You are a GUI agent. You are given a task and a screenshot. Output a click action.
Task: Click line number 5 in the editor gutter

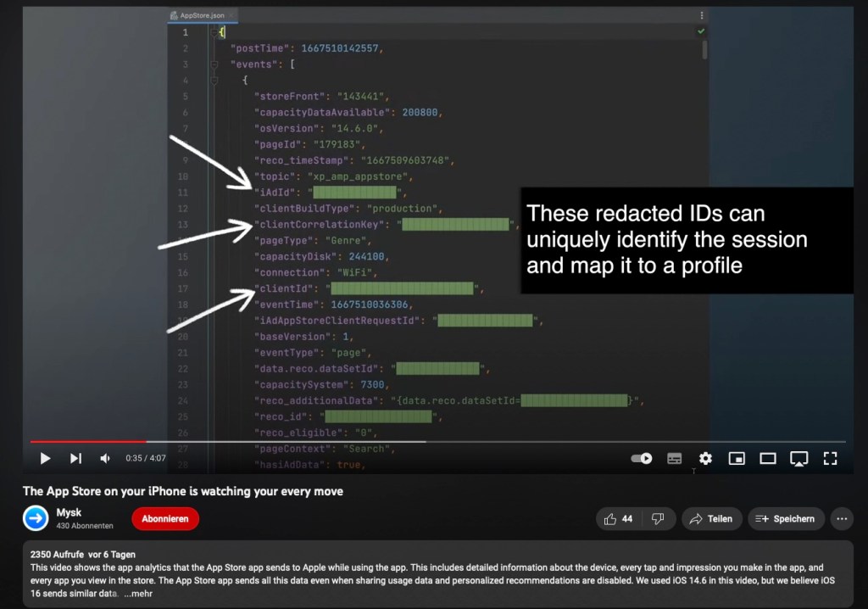coord(186,97)
